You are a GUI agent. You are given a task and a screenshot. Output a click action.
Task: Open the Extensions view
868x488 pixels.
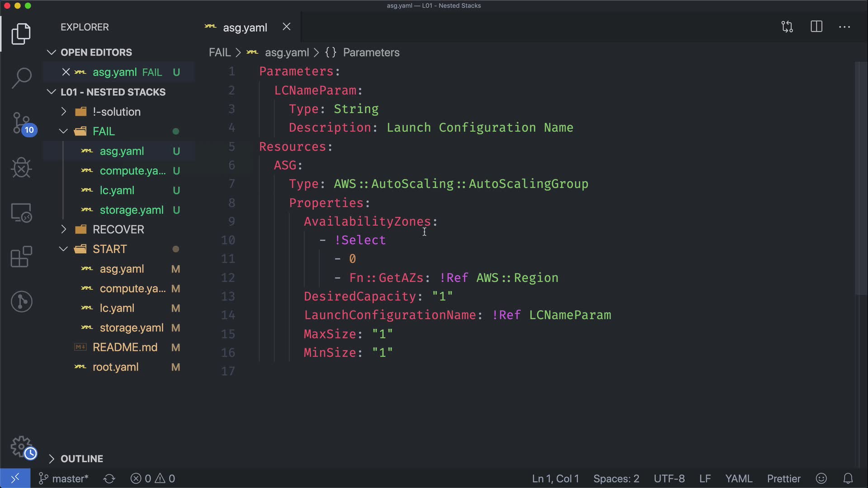click(x=21, y=257)
